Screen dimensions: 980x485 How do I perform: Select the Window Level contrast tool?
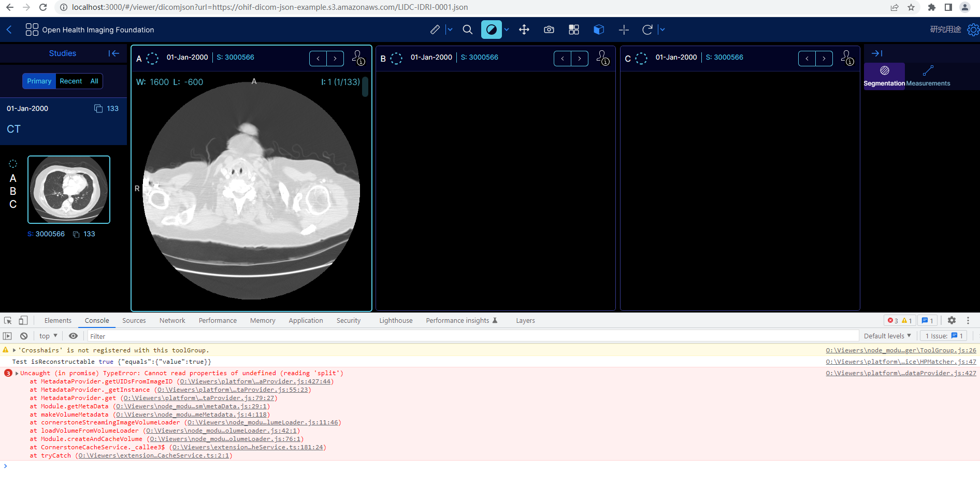[x=492, y=30]
